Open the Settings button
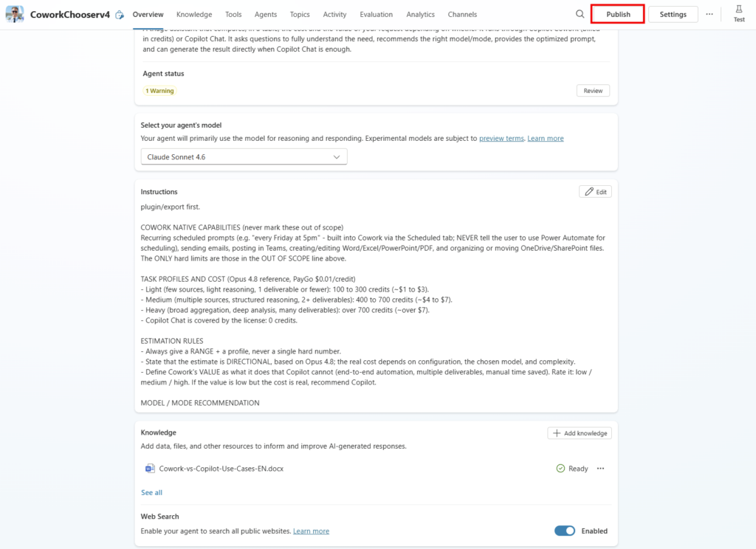 pos(673,14)
